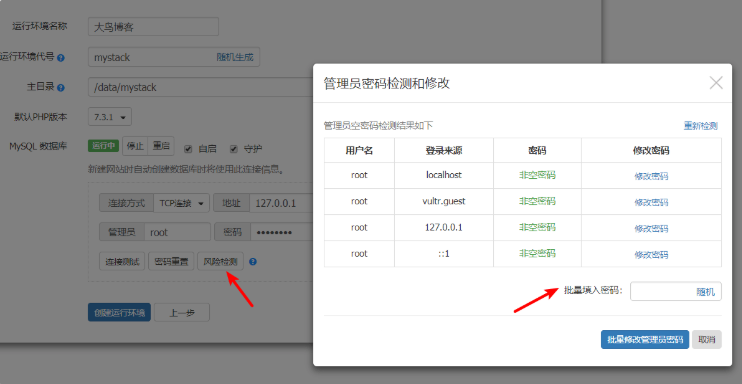The height and width of the screenshot is (384, 742).
Task: Click the 重新检测 link
Action: (x=701, y=126)
